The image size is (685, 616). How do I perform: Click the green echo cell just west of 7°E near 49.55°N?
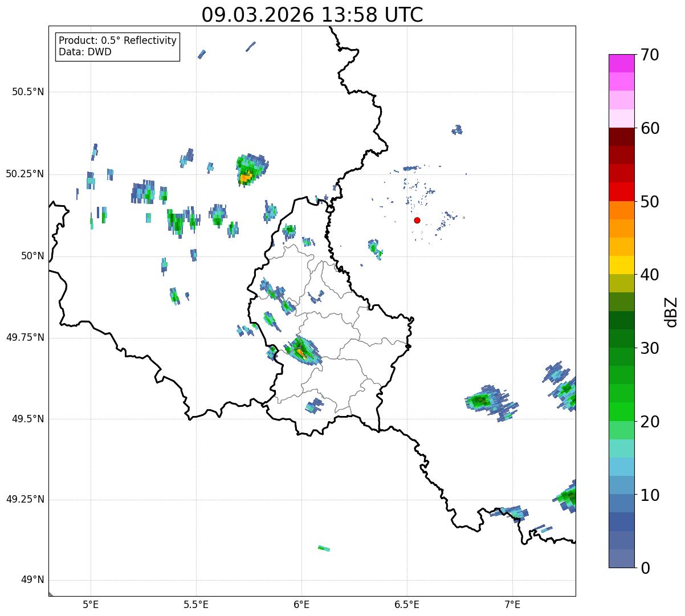pyautogui.click(x=480, y=401)
